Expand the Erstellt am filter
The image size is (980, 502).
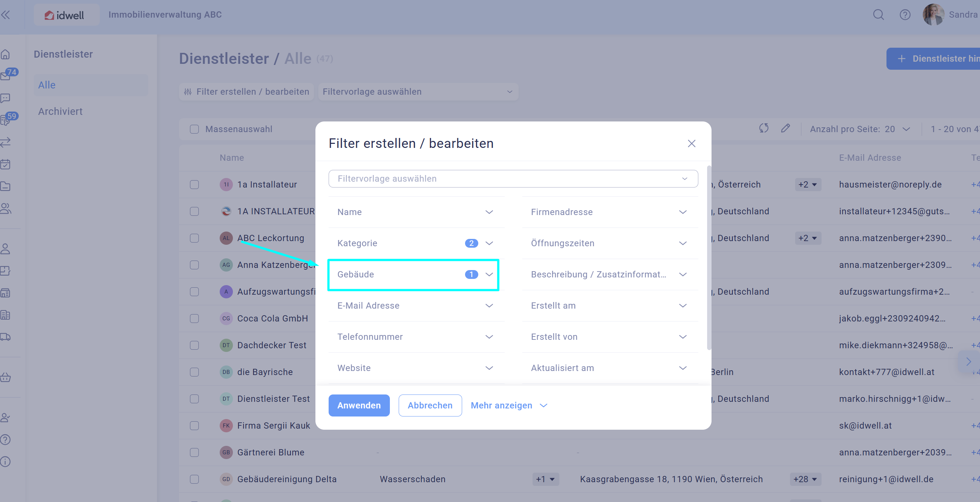pos(610,306)
